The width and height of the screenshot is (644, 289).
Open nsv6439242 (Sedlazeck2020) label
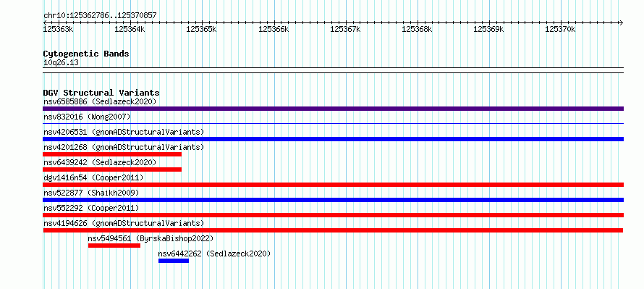tap(100, 162)
